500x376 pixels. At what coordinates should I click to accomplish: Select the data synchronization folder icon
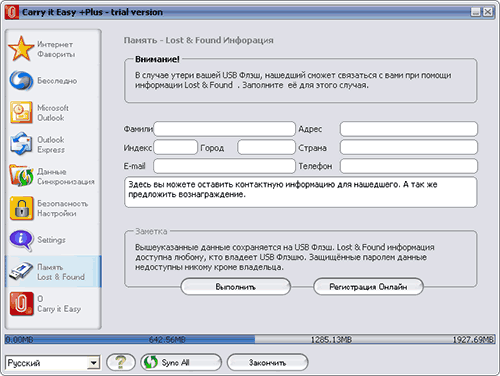tap(21, 176)
